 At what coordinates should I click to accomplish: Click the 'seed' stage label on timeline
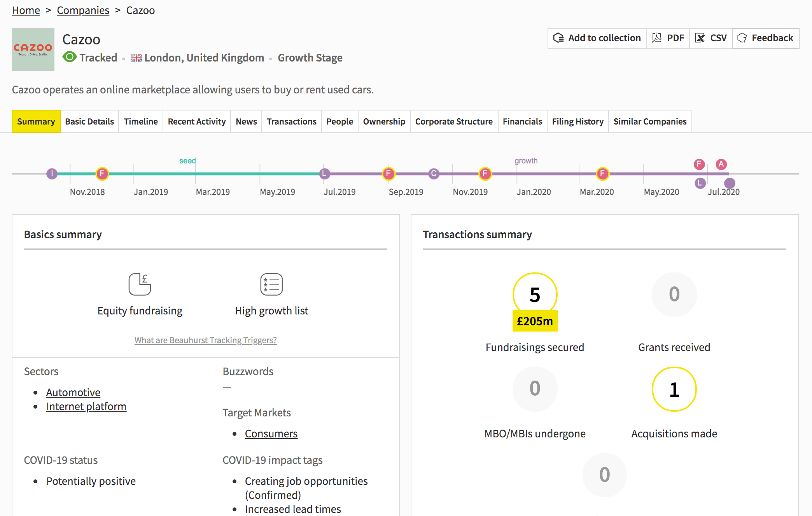[x=187, y=161]
